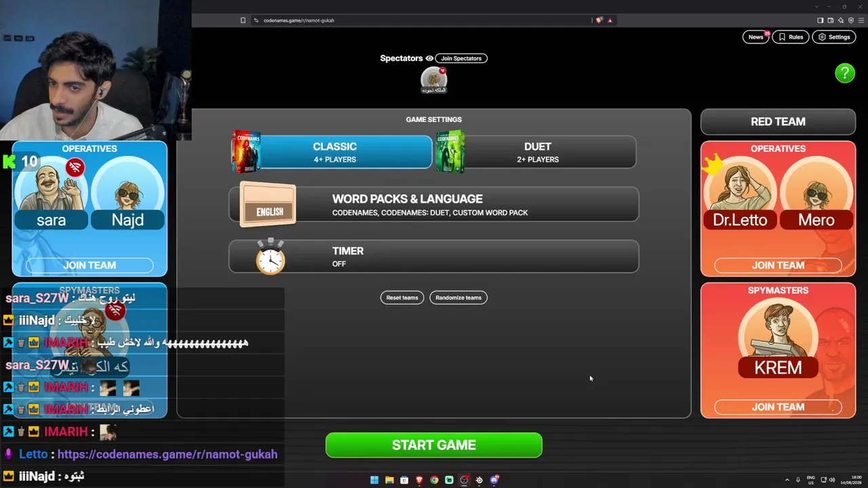Click the Brave Rewards triangle icon

coord(610,20)
